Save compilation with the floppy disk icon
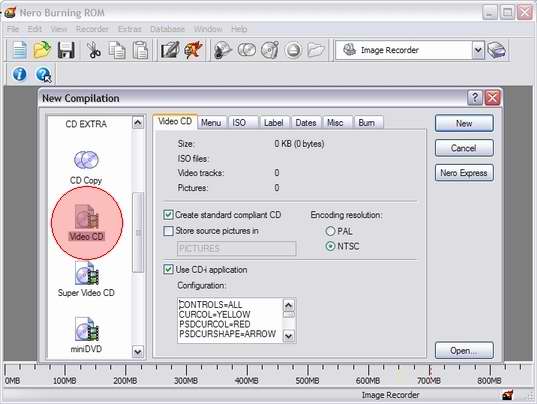537x404 pixels. coord(66,50)
